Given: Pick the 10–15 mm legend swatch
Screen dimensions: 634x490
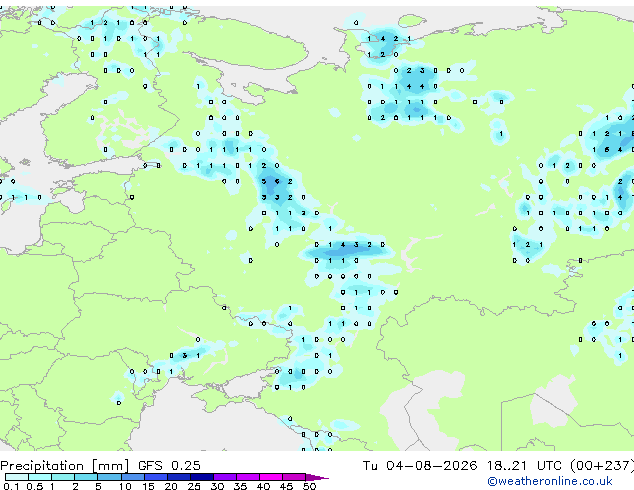Looking at the screenshot, I should point(133,477).
